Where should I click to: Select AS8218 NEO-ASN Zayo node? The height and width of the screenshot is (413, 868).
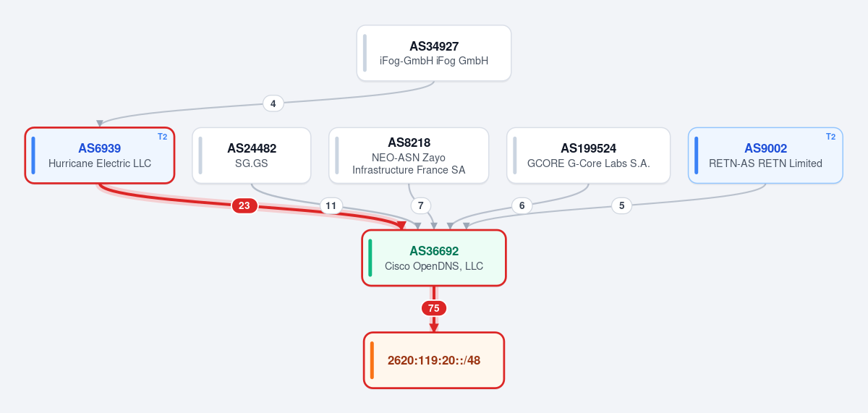coord(409,156)
